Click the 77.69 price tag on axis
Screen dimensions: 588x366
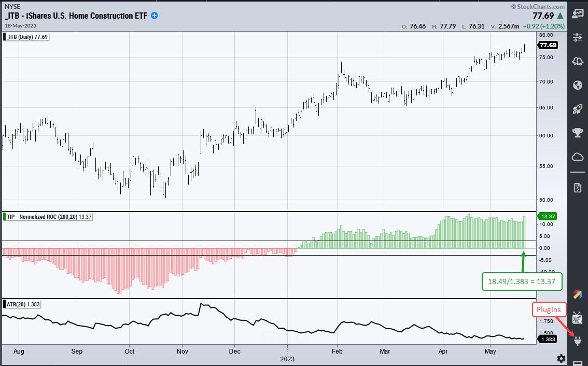tap(548, 45)
